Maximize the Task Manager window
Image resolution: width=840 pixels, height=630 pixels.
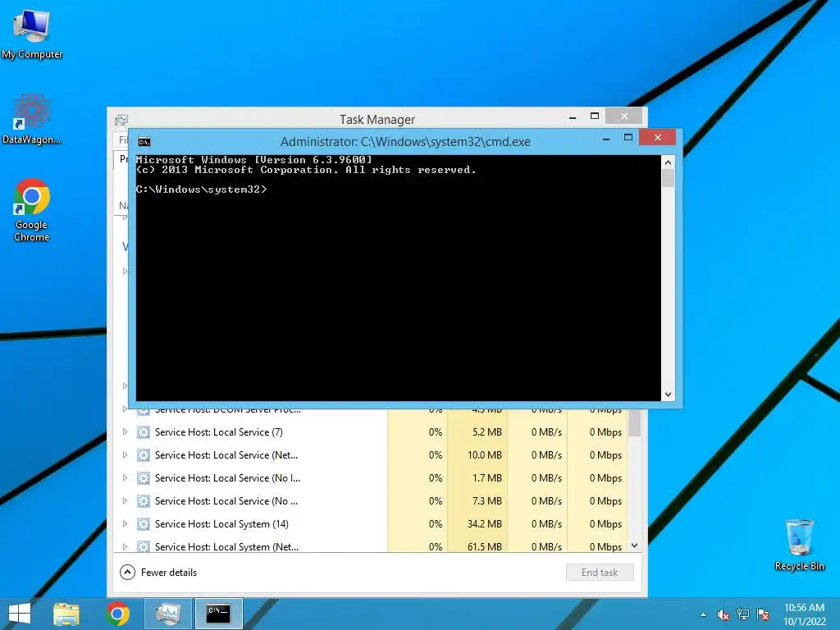pyautogui.click(x=595, y=116)
